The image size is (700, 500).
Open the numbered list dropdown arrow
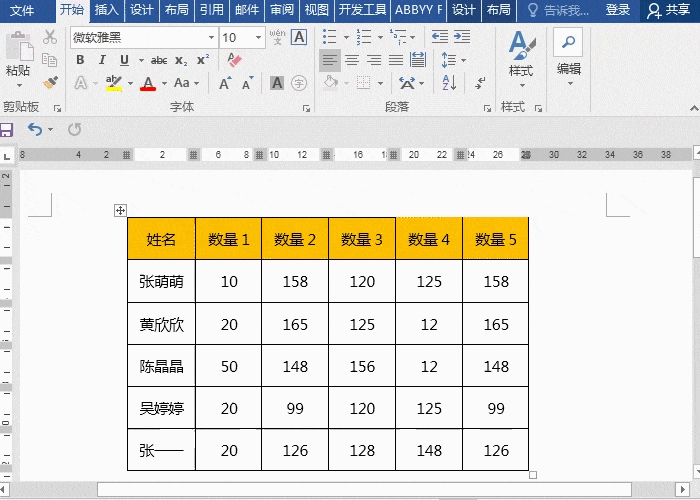pyautogui.click(x=380, y=38)
